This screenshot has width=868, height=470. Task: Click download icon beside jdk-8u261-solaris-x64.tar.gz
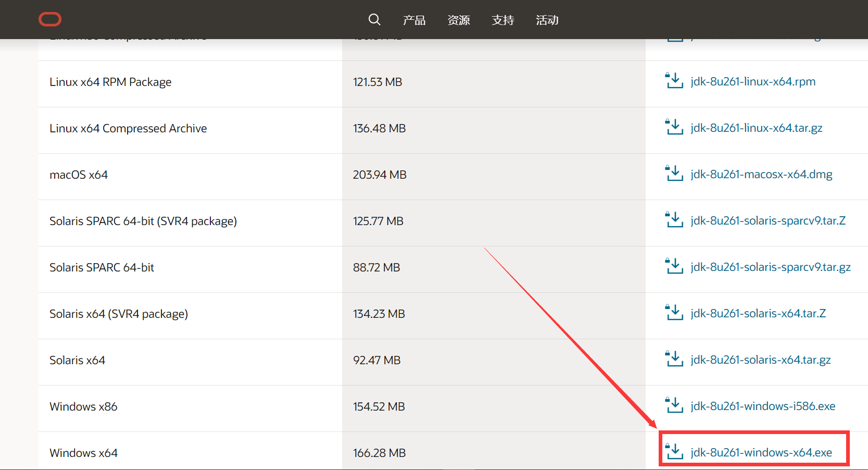[x=674, y=359]
